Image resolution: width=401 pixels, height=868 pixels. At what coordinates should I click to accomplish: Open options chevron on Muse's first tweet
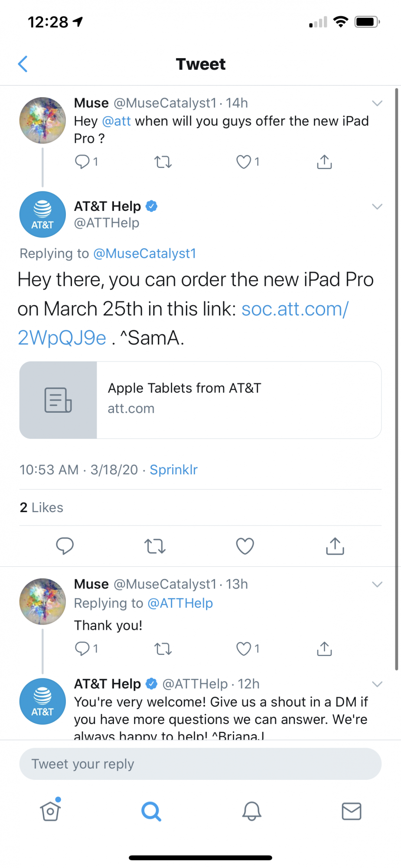[377, 103]
